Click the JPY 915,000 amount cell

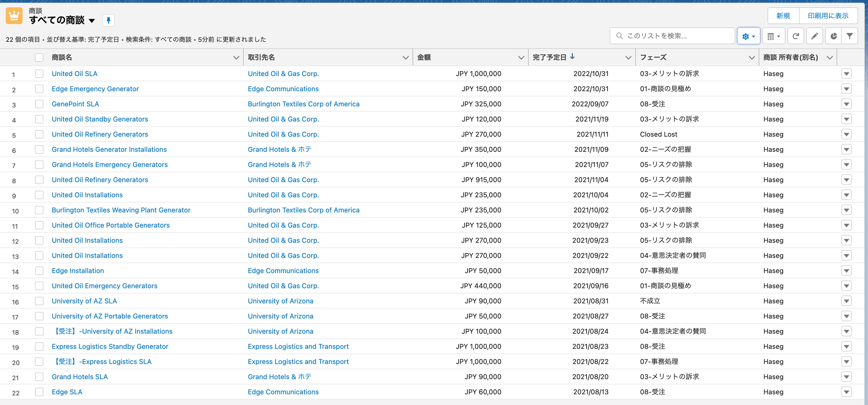[x=481, y=180]
